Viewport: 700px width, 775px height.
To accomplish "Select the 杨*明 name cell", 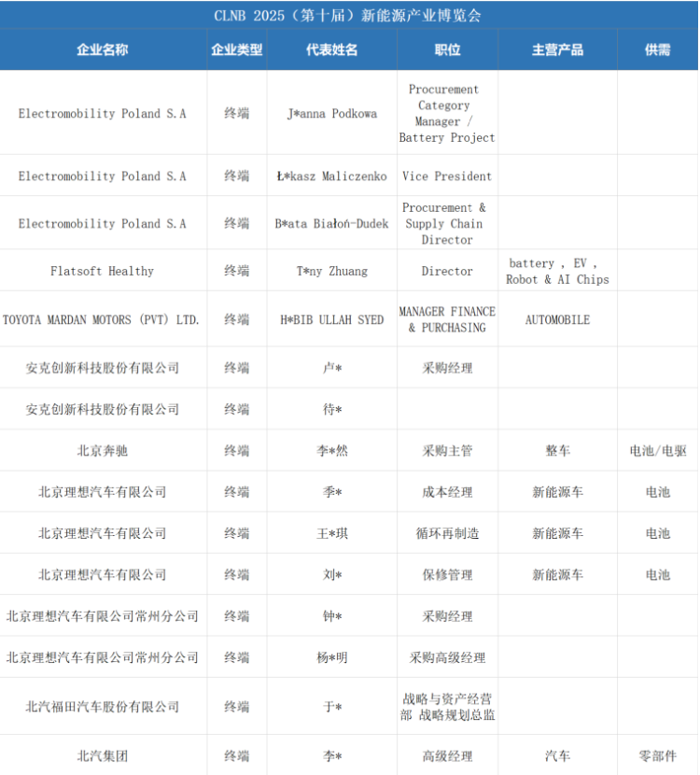I will [331, 657].
